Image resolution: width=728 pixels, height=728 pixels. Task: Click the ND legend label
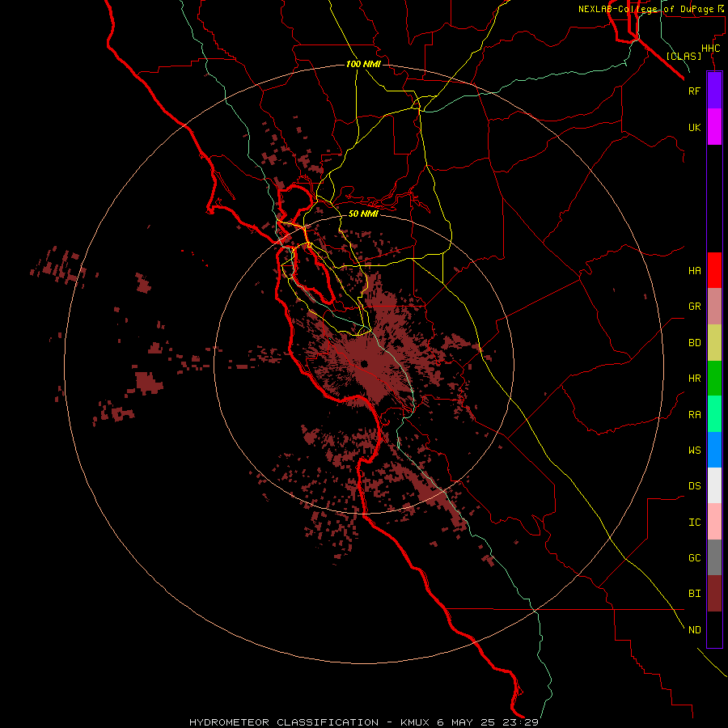coord(694,630)
